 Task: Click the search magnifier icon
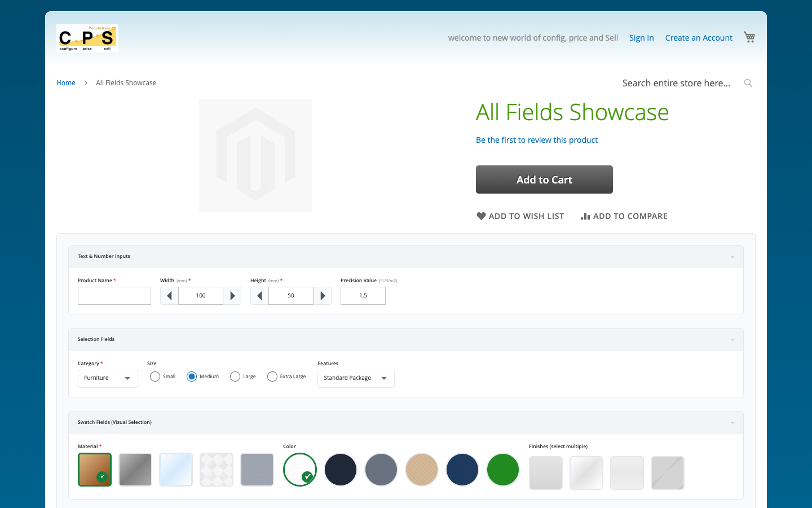pyautogui.click(x=748, y=82)
